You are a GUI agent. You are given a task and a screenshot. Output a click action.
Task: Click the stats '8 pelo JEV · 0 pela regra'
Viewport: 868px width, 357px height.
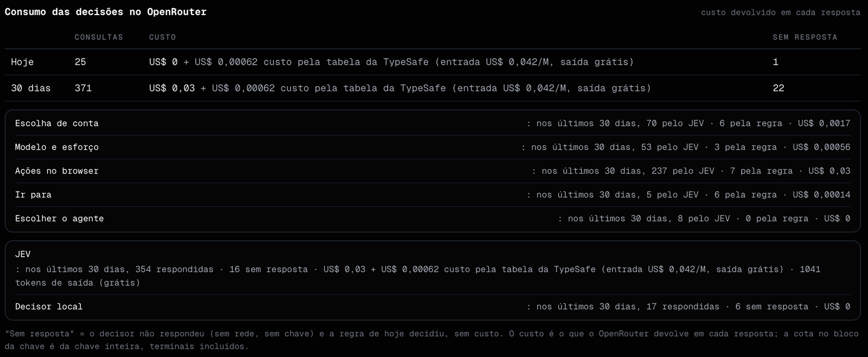click(743, 219)
